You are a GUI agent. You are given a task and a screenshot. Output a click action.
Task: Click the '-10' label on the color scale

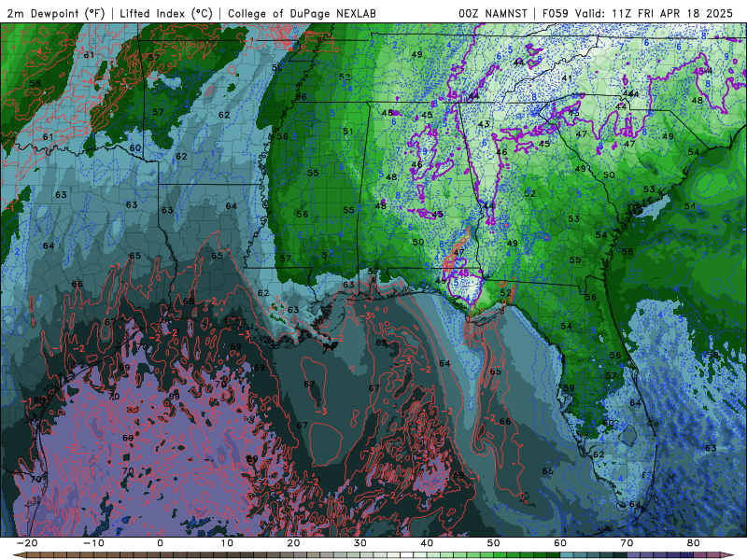[93, 543]
